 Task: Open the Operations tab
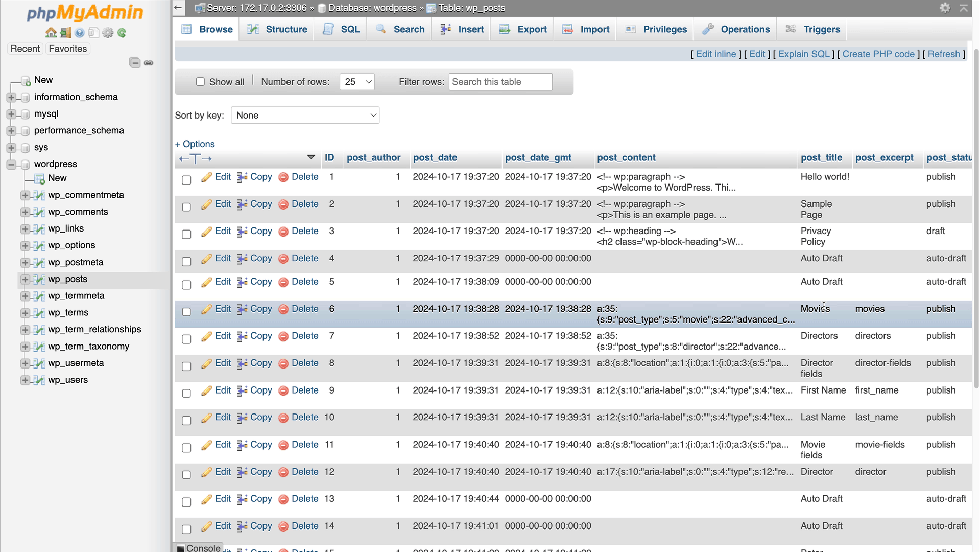click(736, 29)
